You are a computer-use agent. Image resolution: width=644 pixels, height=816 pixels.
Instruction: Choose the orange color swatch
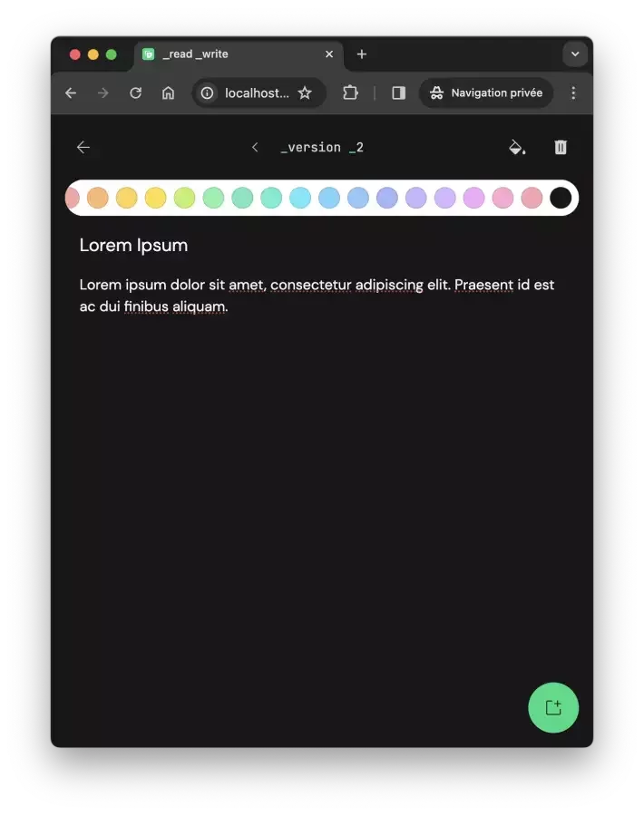[x=97, y=198]
